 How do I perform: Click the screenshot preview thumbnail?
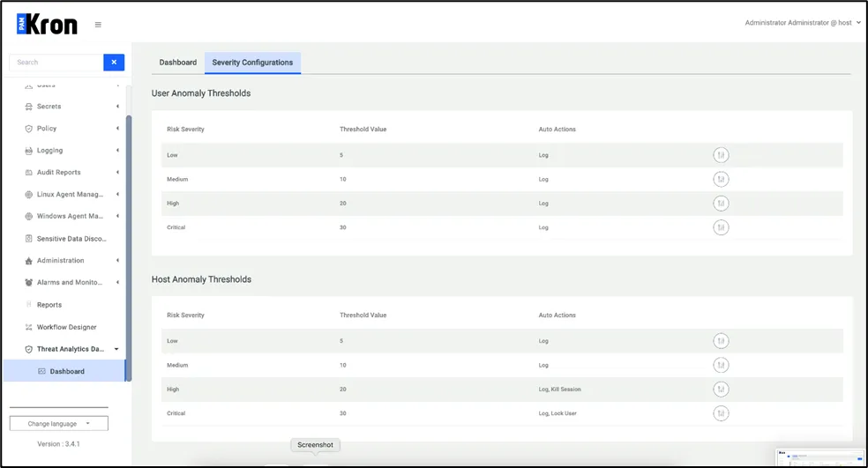point(820,457)
